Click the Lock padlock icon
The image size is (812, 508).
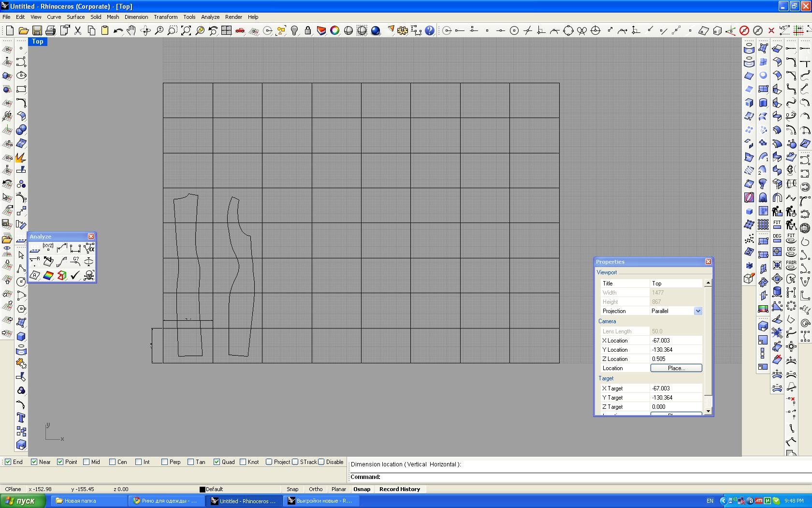307,30
